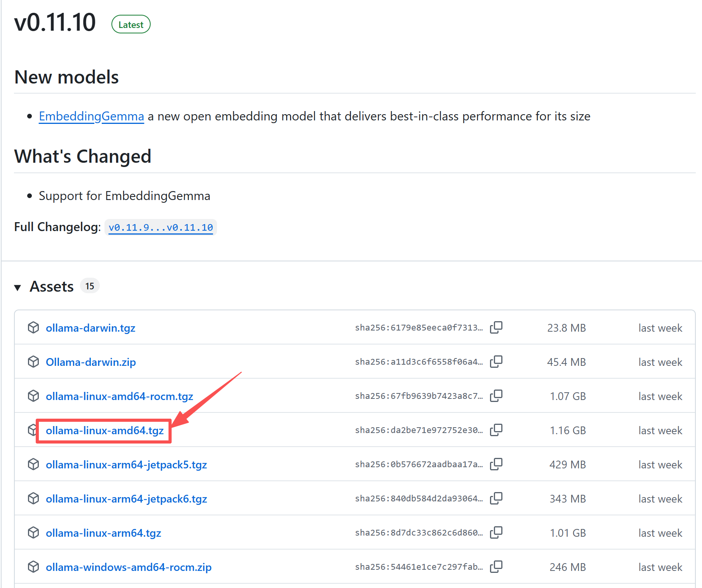702x588 pixels.
Task: Download Ollama-darwin.zip
Action: click(91, 362)
